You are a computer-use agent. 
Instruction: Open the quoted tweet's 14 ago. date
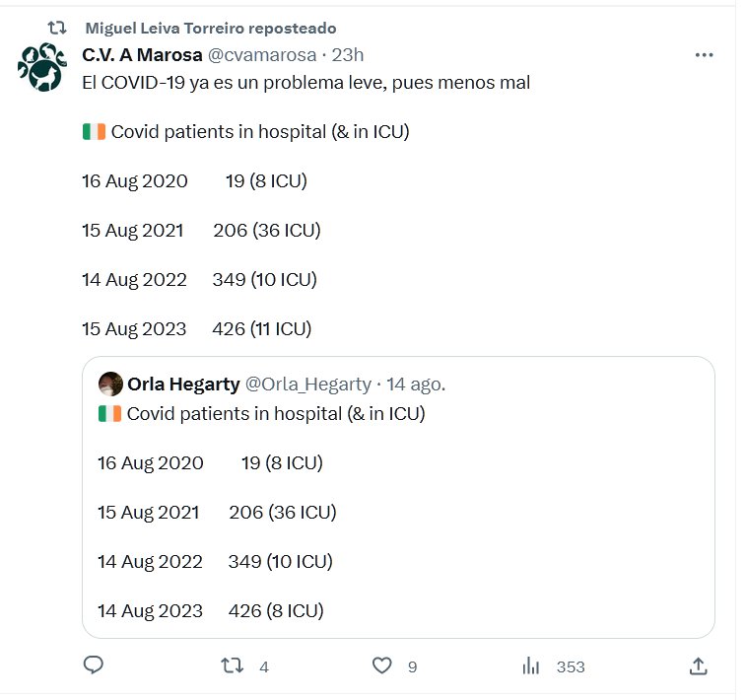(x=416, y=385)
